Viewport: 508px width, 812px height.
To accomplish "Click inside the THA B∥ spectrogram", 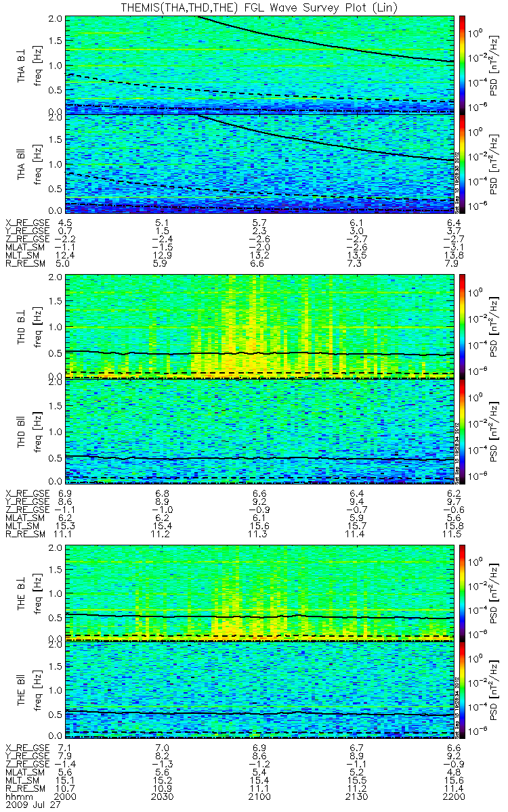I will [x=259, y=164].
